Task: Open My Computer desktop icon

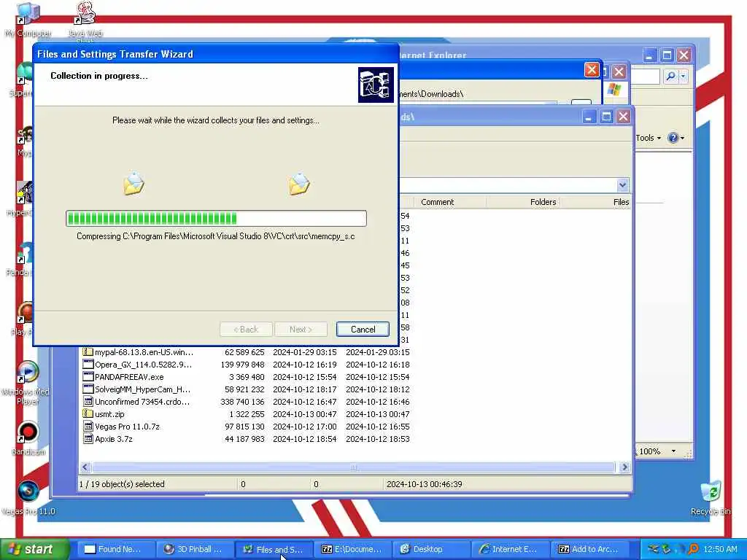Action: tap(28, 20)
